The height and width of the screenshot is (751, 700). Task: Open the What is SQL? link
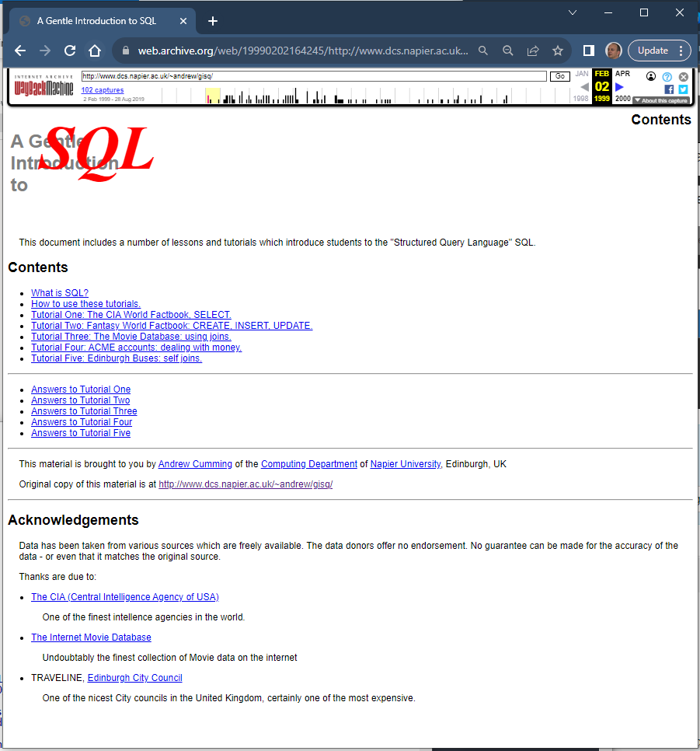[60, 293]
